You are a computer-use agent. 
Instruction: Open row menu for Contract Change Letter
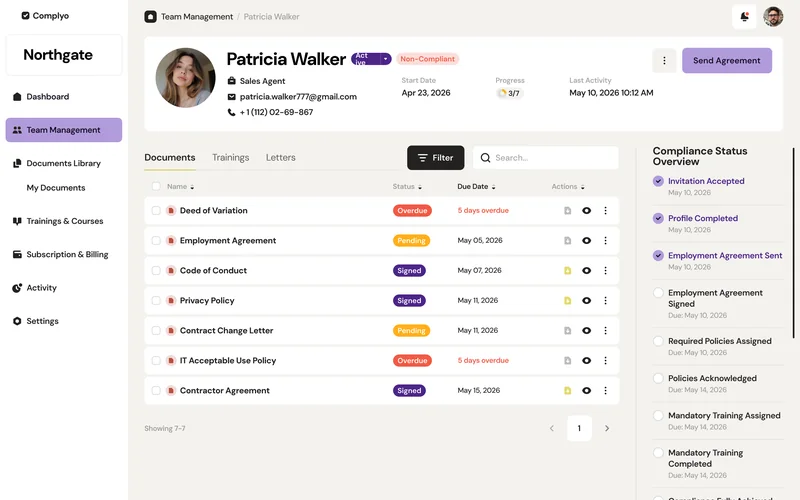[x=606, y=331]
